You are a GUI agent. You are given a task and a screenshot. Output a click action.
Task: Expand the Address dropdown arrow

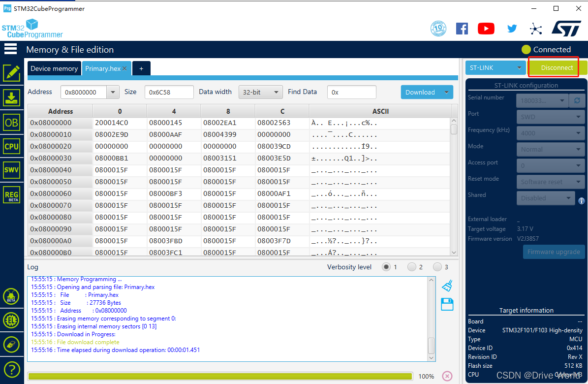113,92
